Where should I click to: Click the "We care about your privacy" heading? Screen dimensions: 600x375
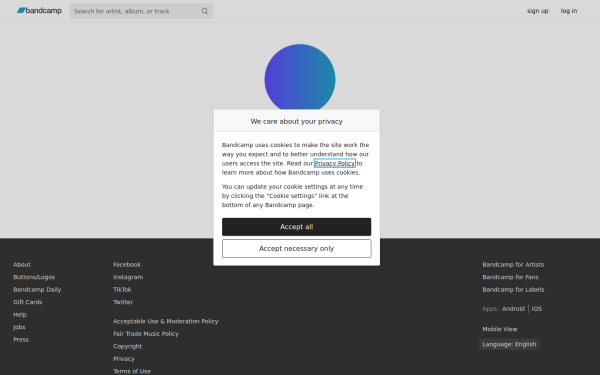tap(297, 122)
